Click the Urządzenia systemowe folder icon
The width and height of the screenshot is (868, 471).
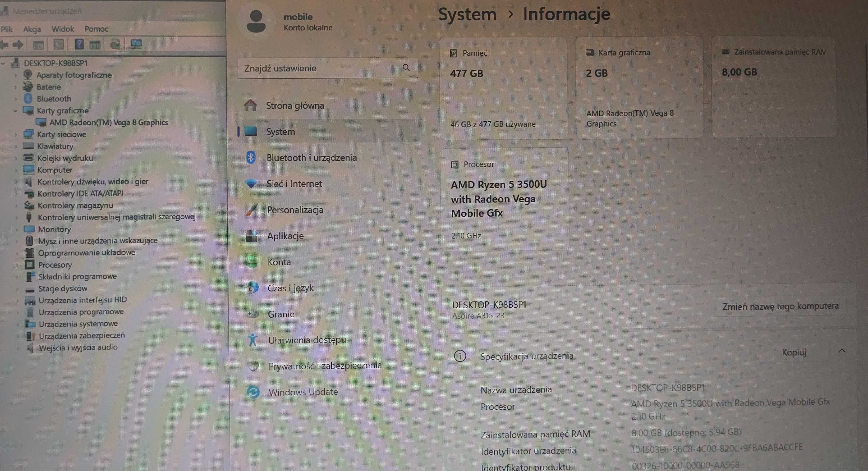[30, 324]
